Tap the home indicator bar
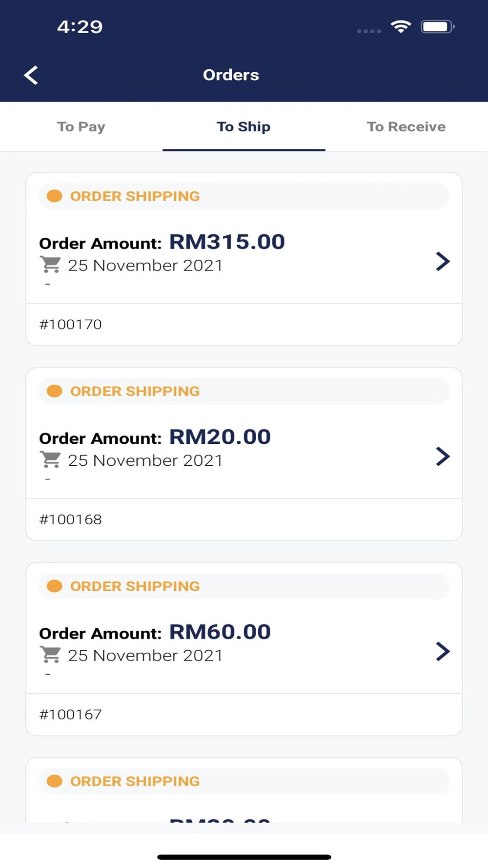The height and width of the screenshot is (868, 488). tap(244, 857)
